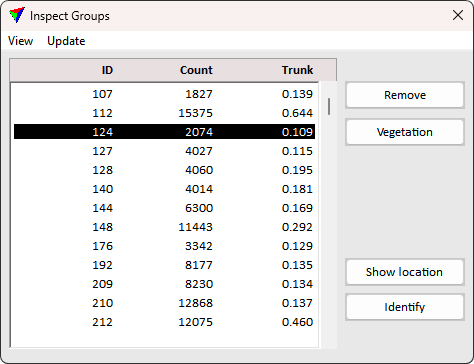Click the count value 8177
474x364 pixels.
(199, 265)
